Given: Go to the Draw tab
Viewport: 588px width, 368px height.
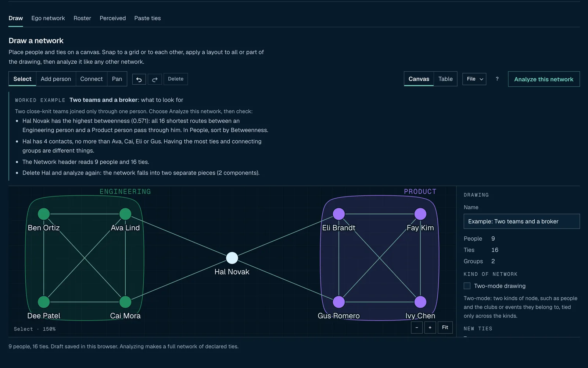Looking at the screenshot, I should coord(16,18).
